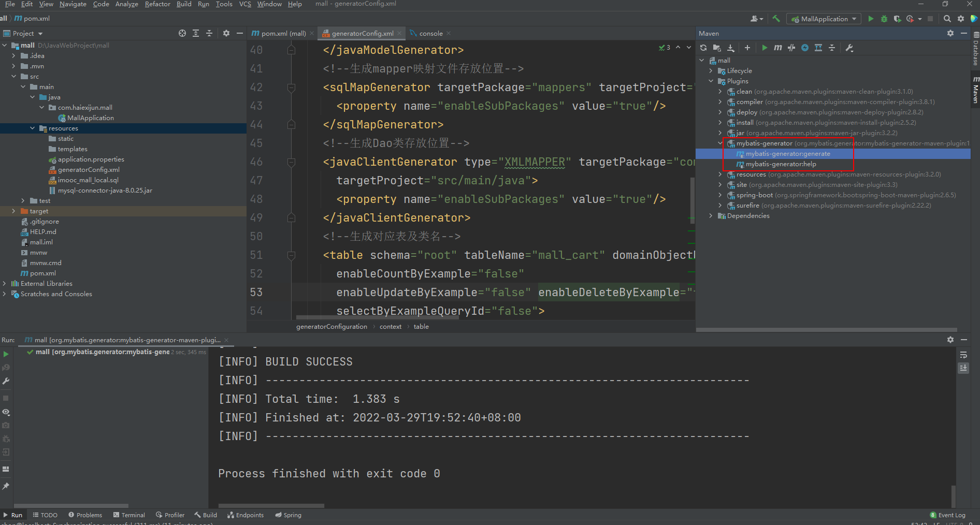Screen dimensions: 980x525
Task: Toggle code fold at line 42 sqlMapGenerator
Action: (x=292, y=87)
